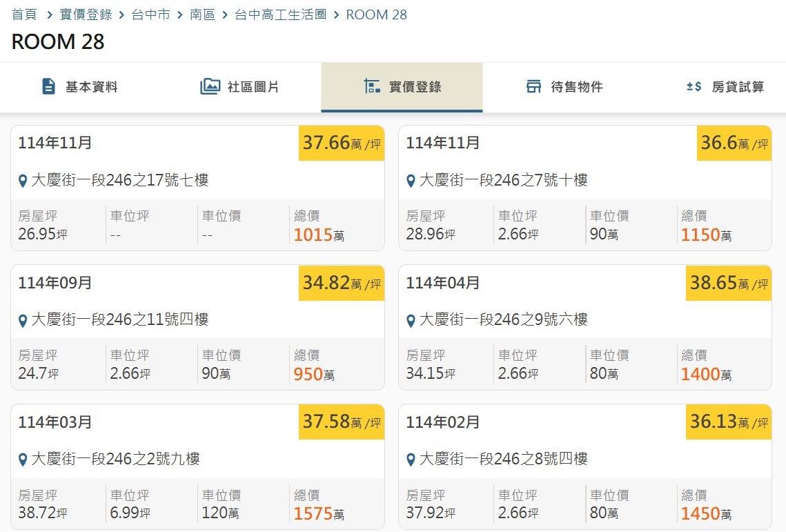Click map pin beside 246之7號十樓
This screenshot has height=532, width=786.
tap(411, 181)
